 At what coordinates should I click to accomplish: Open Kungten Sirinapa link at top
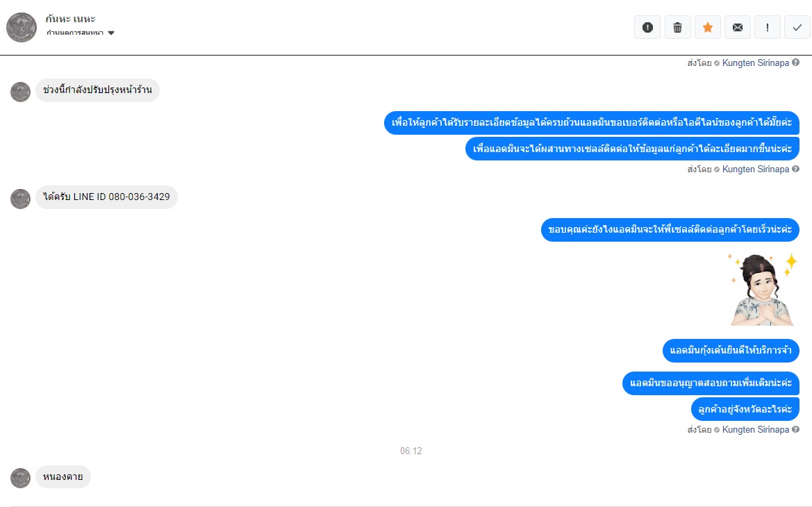click(756, 63)
